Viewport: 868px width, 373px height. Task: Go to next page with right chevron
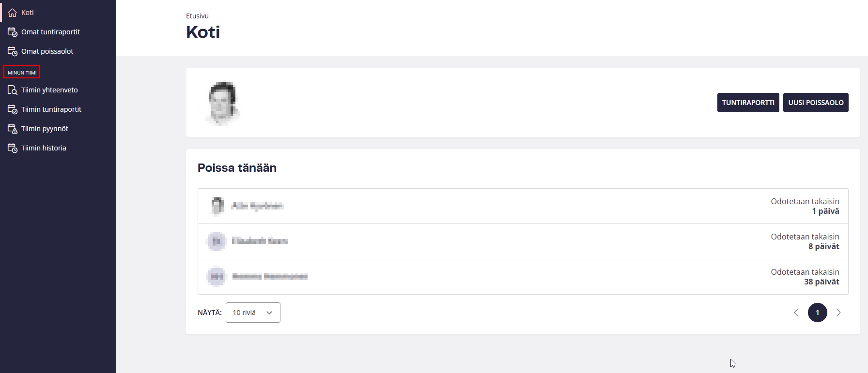pos(838,313)
